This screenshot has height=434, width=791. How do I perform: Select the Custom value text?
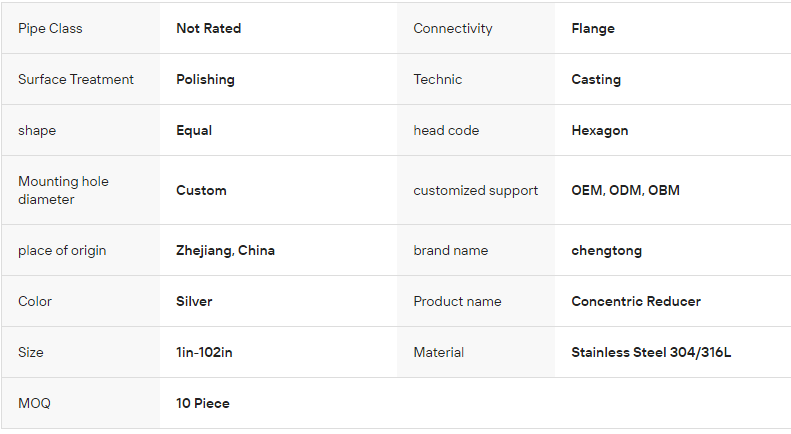pos(201,190)
